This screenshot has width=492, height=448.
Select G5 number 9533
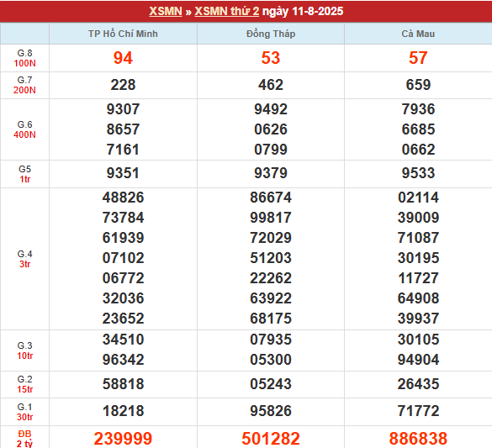tap(418, 173)
